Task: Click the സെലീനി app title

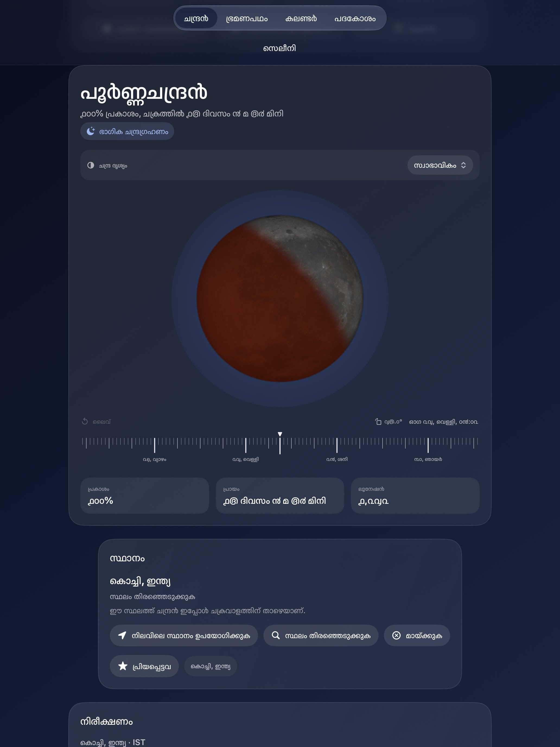Action: coord(279,48)
